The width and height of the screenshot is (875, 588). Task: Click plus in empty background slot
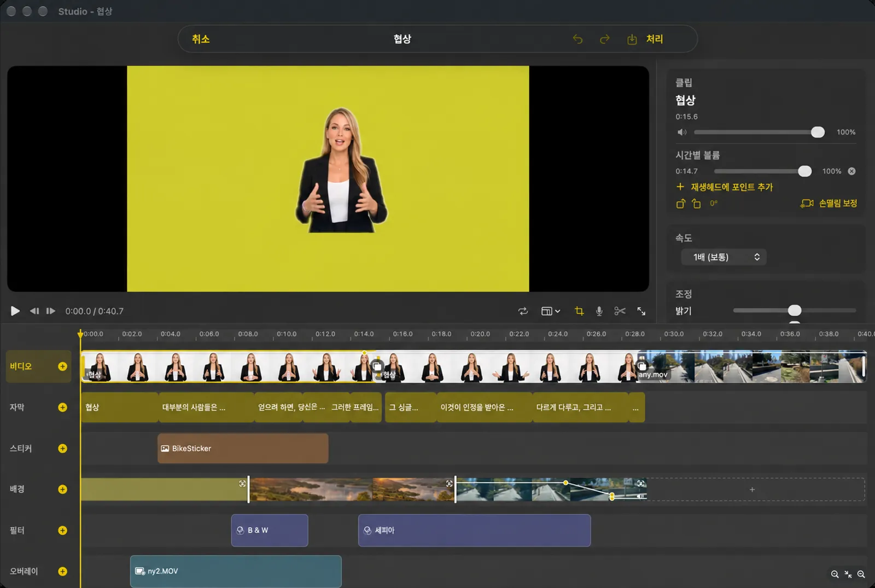752,490
